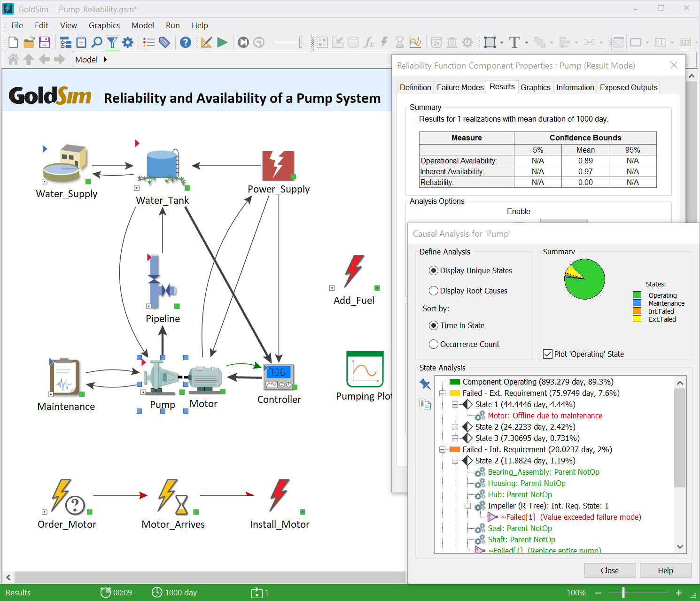The image size is (700, 601).
Task: Select the Install_Motor element
Action: click(x=279, y=495)
